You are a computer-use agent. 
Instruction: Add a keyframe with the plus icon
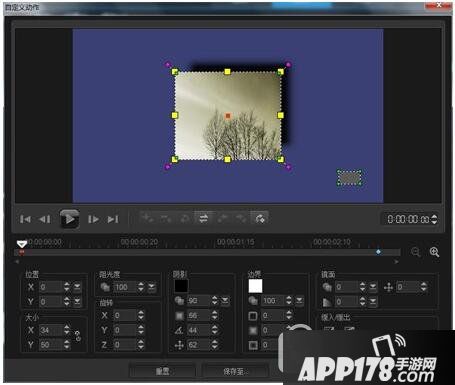[x=147, y=218]
